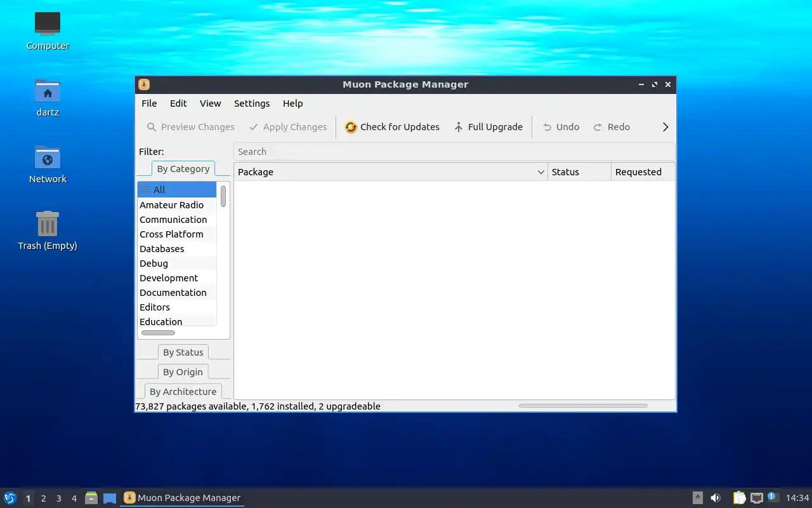Screen dimensions: 812x508
Task: Open the Settings menu
Action: click(x=252, y=104)
